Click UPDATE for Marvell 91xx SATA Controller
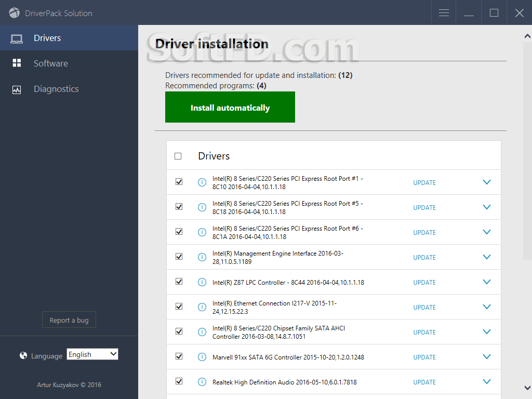 (424, 357)
